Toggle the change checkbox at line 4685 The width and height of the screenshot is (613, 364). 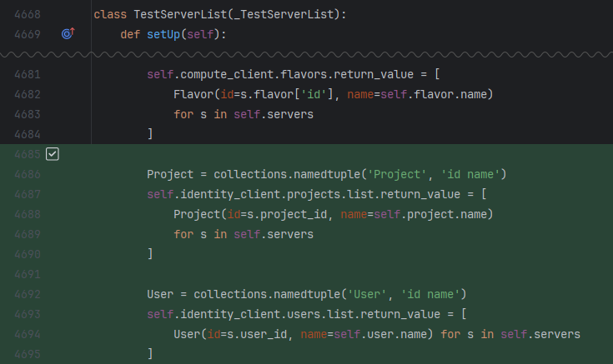(53, 154)
